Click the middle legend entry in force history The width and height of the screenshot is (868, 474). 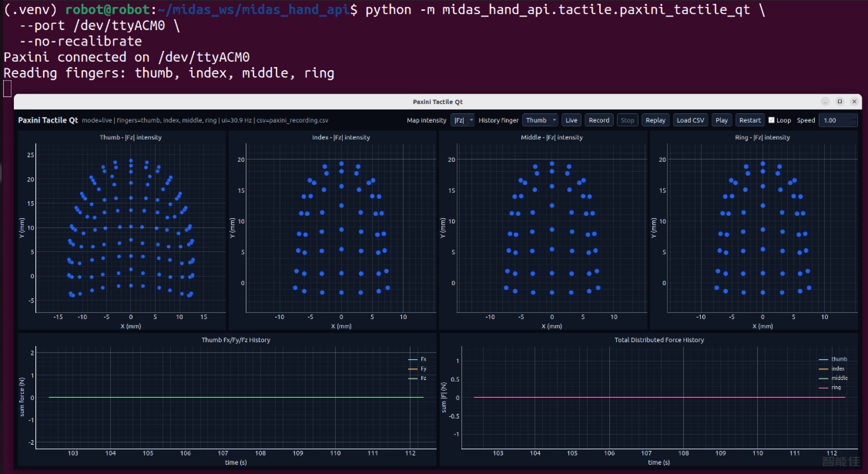point(833,378)
